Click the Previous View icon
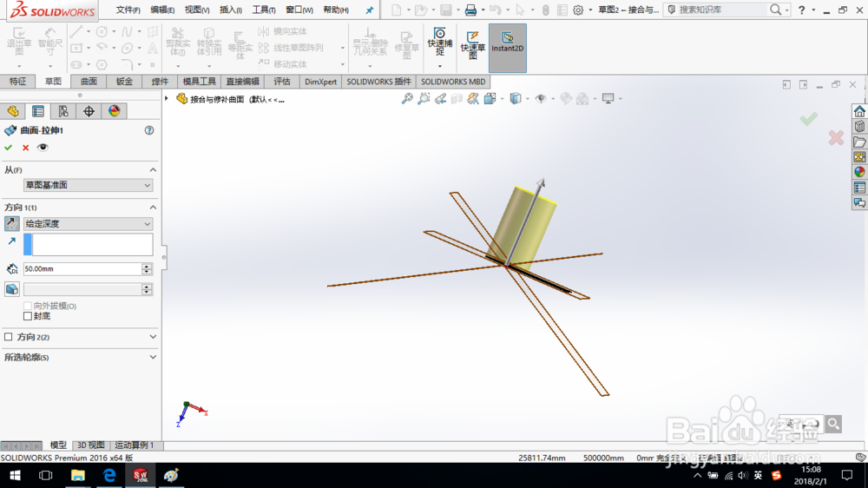The image size is (868, 488). point(440,99)
